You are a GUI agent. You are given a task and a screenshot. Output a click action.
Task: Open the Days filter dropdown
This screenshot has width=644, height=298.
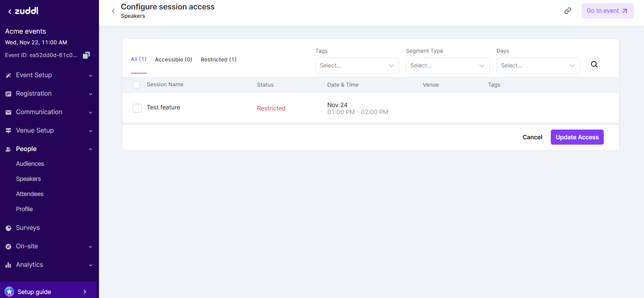[538, 65]
